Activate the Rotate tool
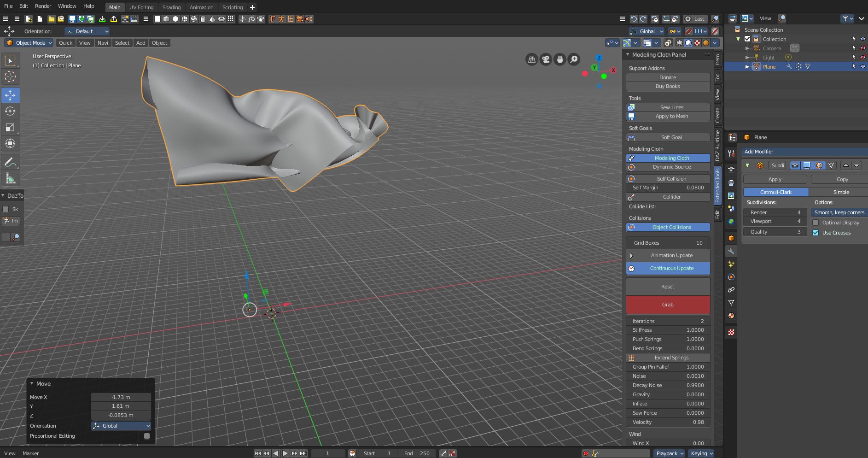The image size is (868, 458). point(10,111)
